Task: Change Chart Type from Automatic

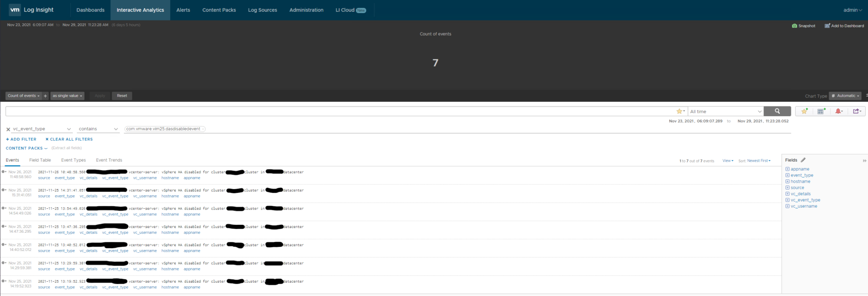Action: (846, 96)
